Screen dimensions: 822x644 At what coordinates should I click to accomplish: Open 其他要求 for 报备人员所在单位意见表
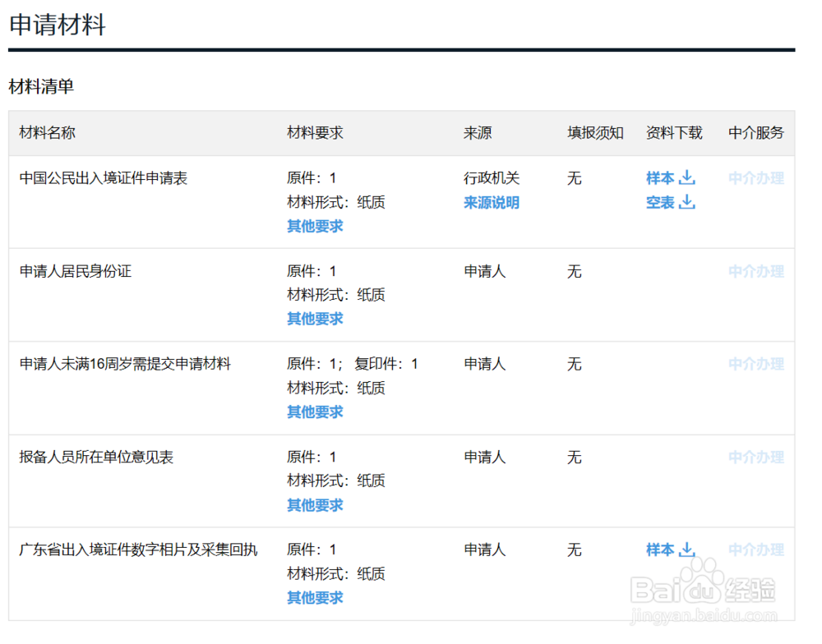tap(313, 505)
